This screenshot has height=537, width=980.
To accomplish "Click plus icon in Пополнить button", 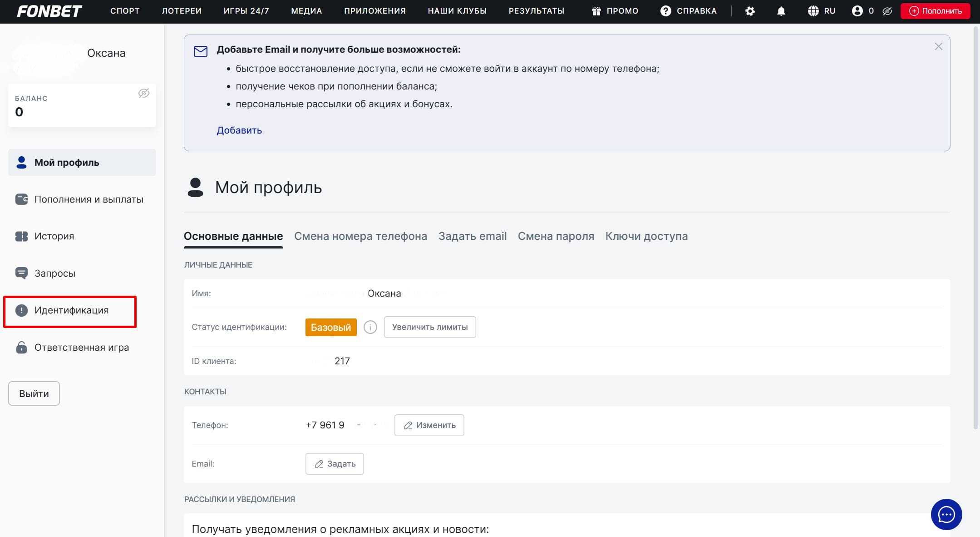I will [x=914, y=11].
